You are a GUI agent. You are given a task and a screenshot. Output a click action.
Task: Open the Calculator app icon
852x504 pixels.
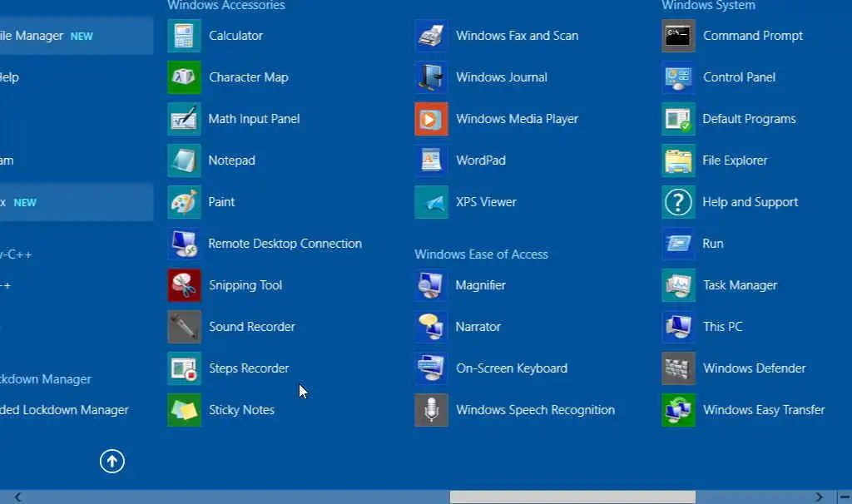tap(184, 36)
